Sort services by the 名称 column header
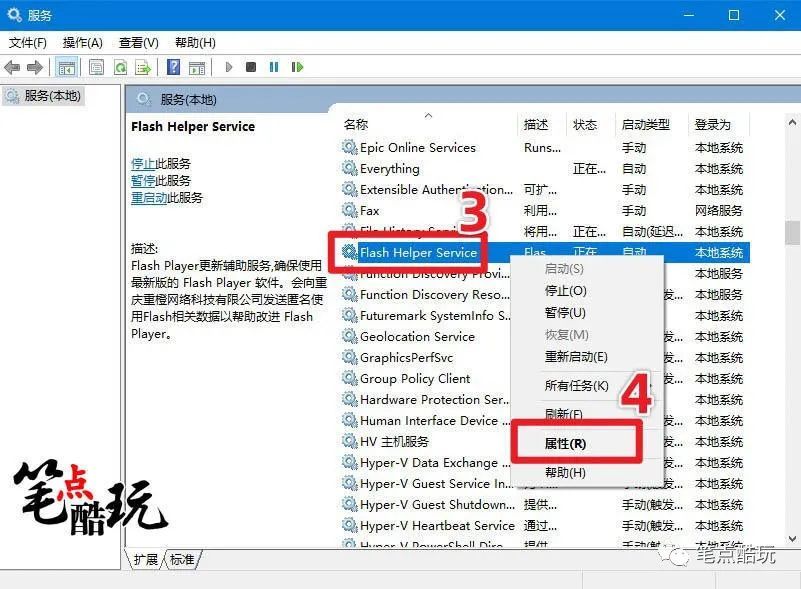The height and width of the screenshot is (589, 801). [x=356, y=125]
